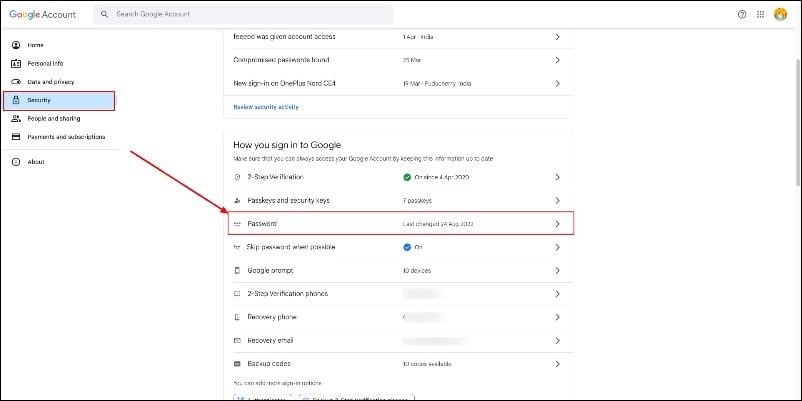Click '10 devices' text
The width and height of the screenshot is (802, 401).
(x=416, y=271)
